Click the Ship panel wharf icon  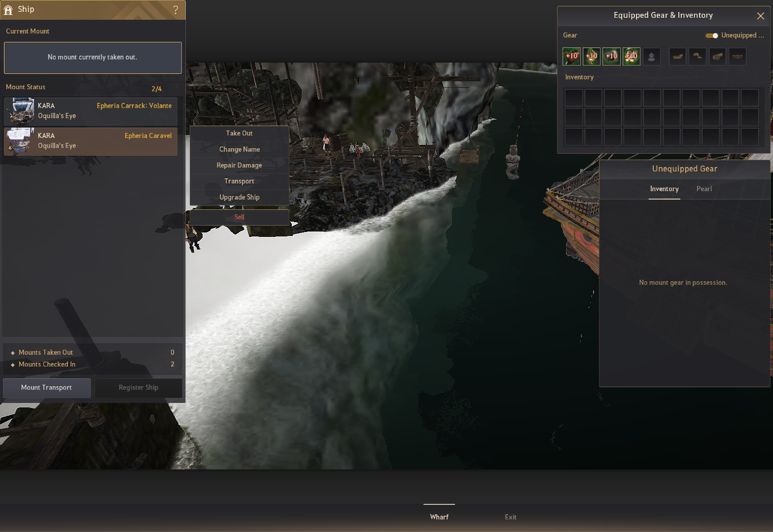coord(8,9)
